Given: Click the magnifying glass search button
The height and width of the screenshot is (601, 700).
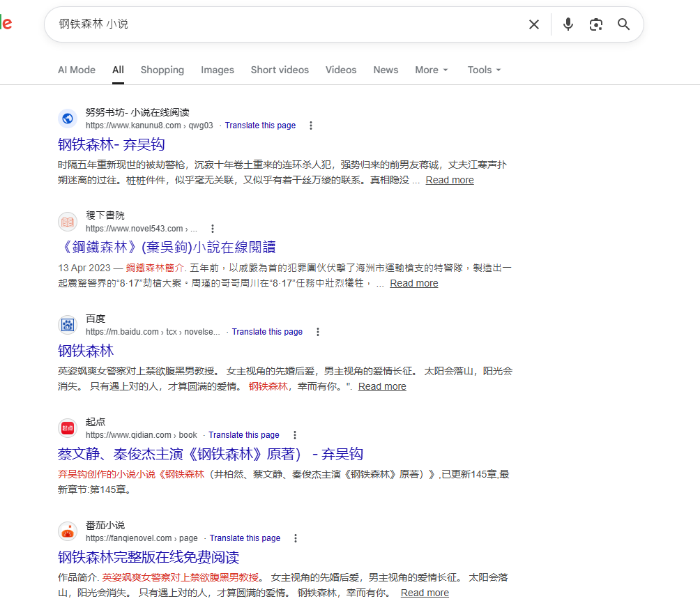Looking at the screenshot, I should [623, 24].
